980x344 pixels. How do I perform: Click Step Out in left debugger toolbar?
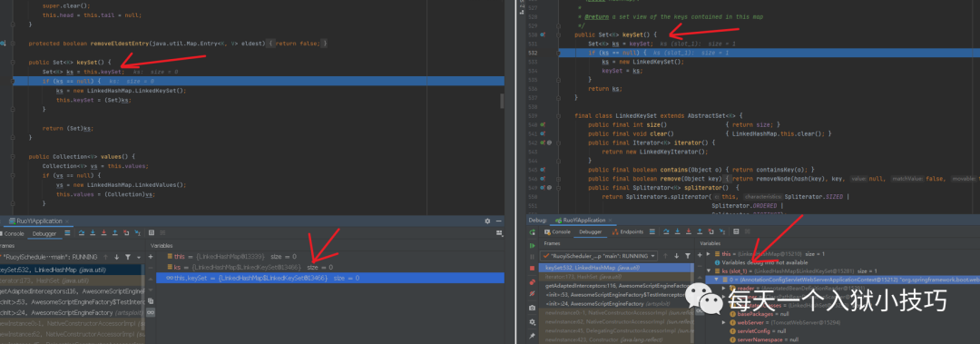click(115, 232)
